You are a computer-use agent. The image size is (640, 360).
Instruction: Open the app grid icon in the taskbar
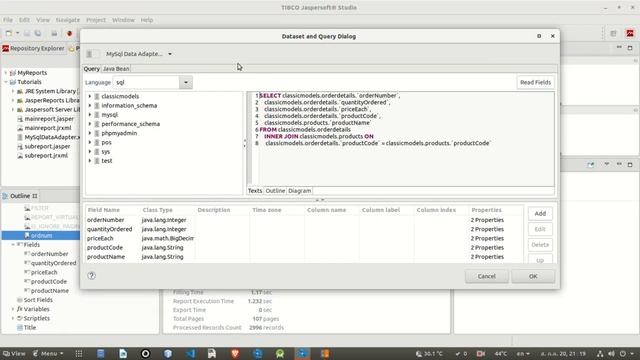pos(79,353)
